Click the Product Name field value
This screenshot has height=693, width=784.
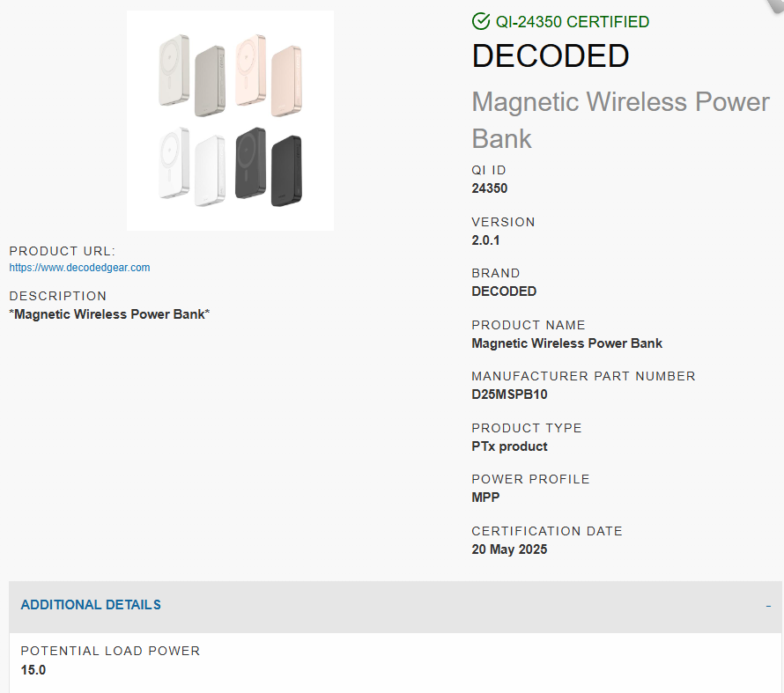[566, 343]
